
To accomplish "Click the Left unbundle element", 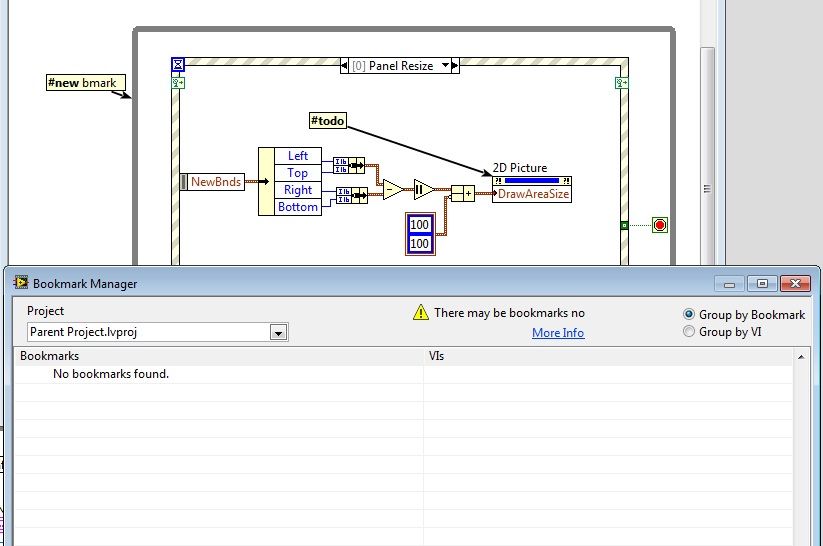I will pyautogui.click(x=298, y=156).
